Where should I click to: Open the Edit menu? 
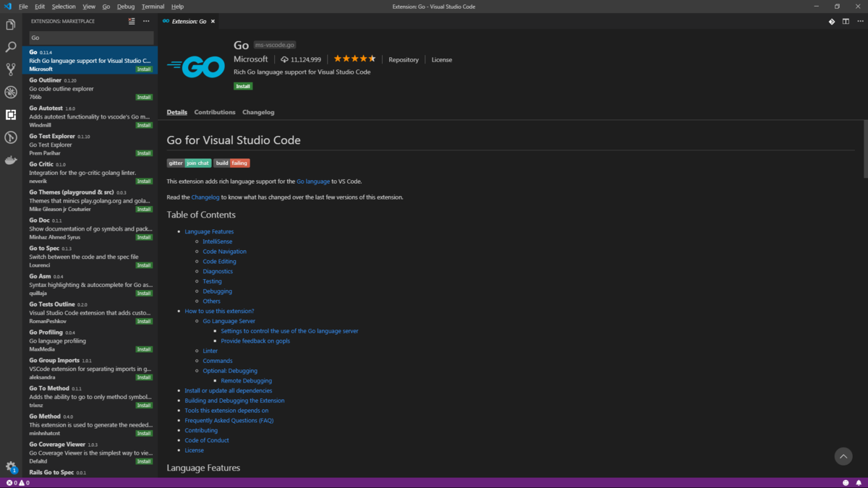pos(40,7)
